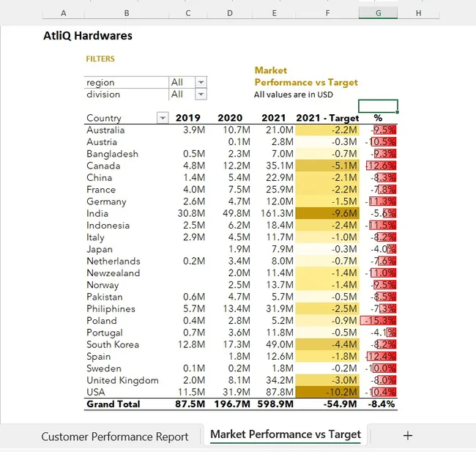Click the 2019 column heading cell
Screen dimensions: 476x452
click(x=188, y=118)
